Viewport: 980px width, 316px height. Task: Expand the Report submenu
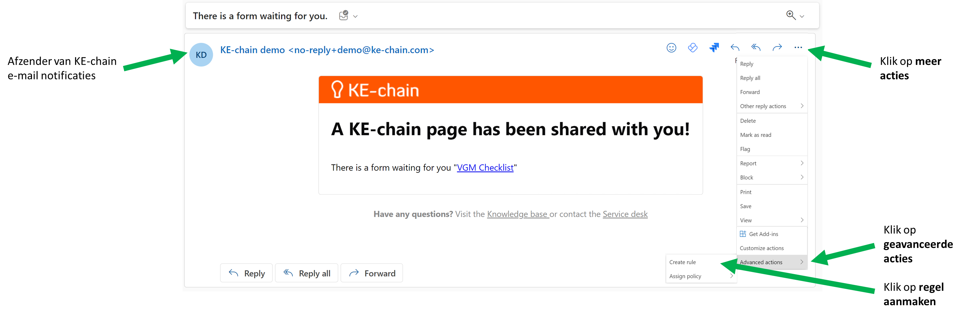(x=771, y=163)
